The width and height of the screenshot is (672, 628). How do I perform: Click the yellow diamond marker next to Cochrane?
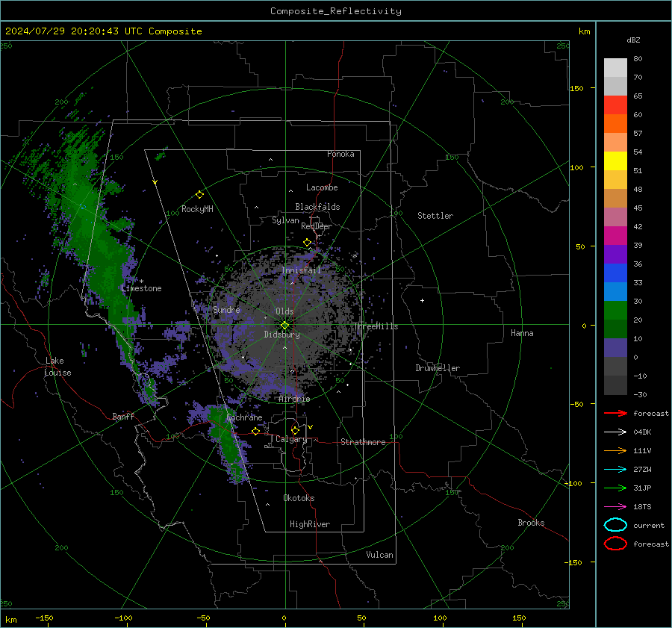point(255,431)
